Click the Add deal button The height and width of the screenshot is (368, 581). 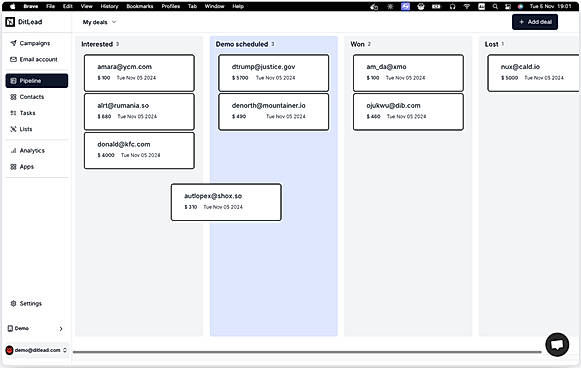click(535, 22)
